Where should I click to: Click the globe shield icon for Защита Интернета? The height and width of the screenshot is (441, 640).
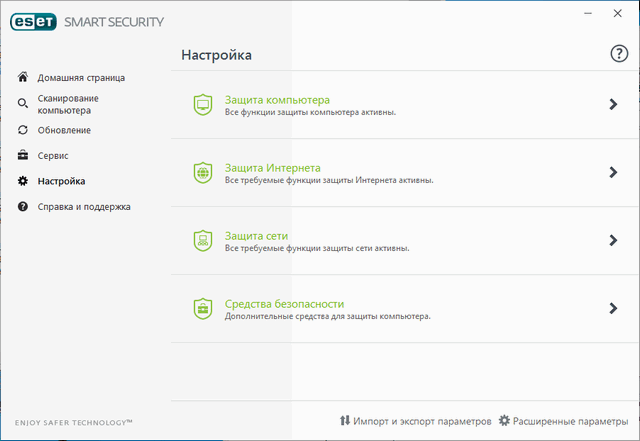point(202,172)
